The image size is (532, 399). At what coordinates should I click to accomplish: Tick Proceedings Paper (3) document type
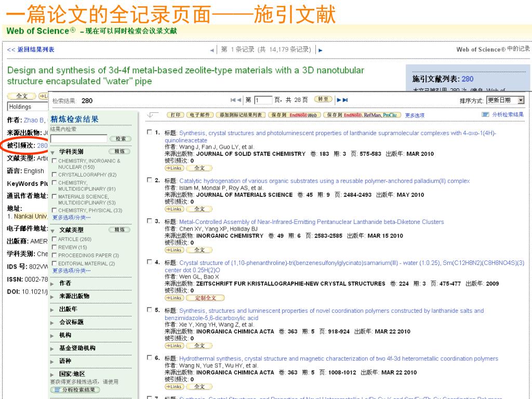click(x=54, y=255)
